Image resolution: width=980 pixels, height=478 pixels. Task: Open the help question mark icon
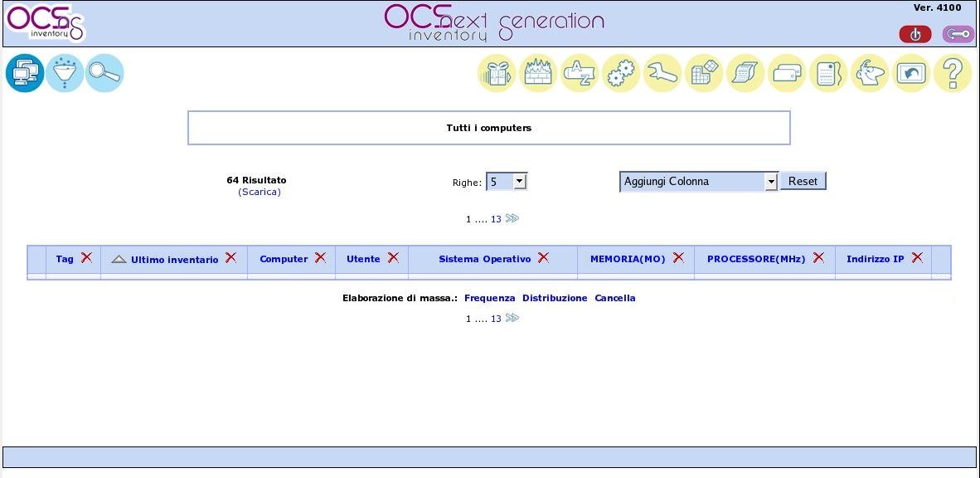point(952,73)
